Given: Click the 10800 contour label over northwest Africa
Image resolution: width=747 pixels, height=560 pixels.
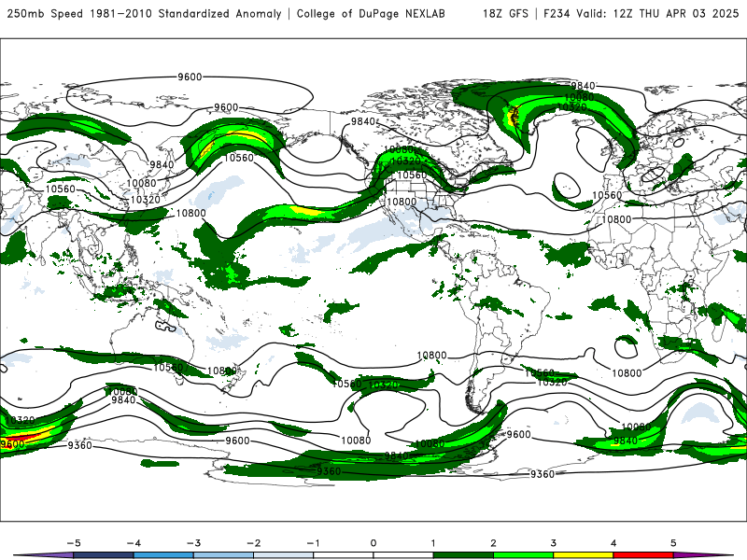Looking at the screenshot, I should [x=616, y=219].
